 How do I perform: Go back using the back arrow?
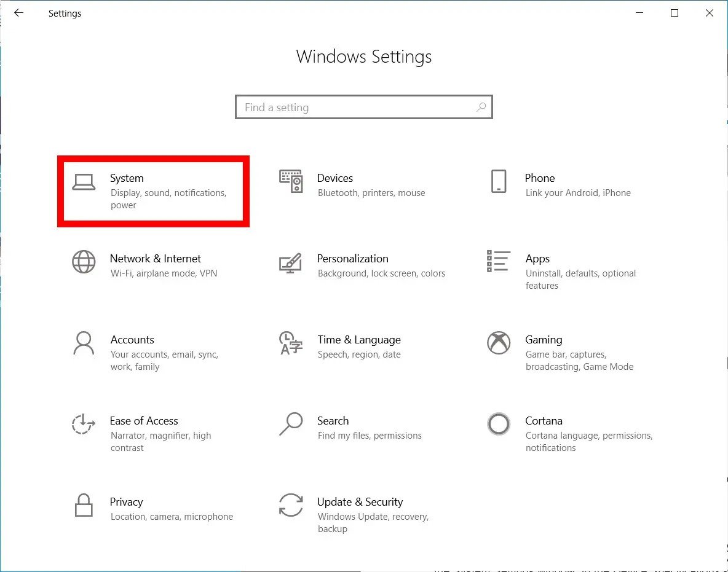point(18,13)
